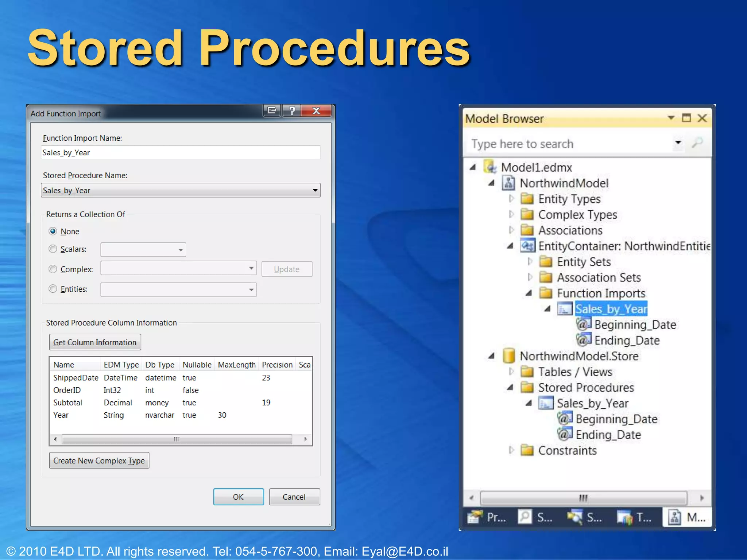
Task: Click the Complex Types folder icon
Action: pyautogui.click(x=527, y=214)
